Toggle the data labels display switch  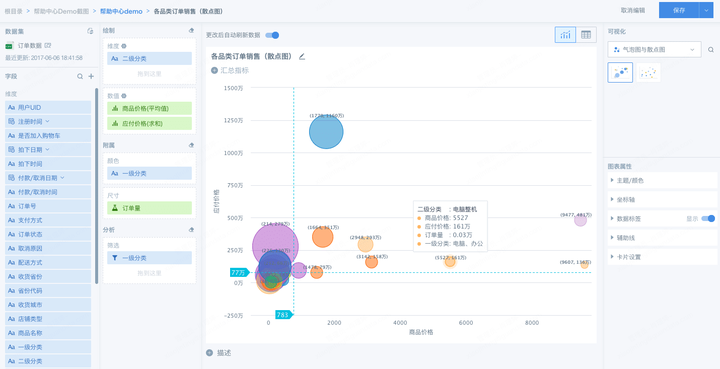708,219
